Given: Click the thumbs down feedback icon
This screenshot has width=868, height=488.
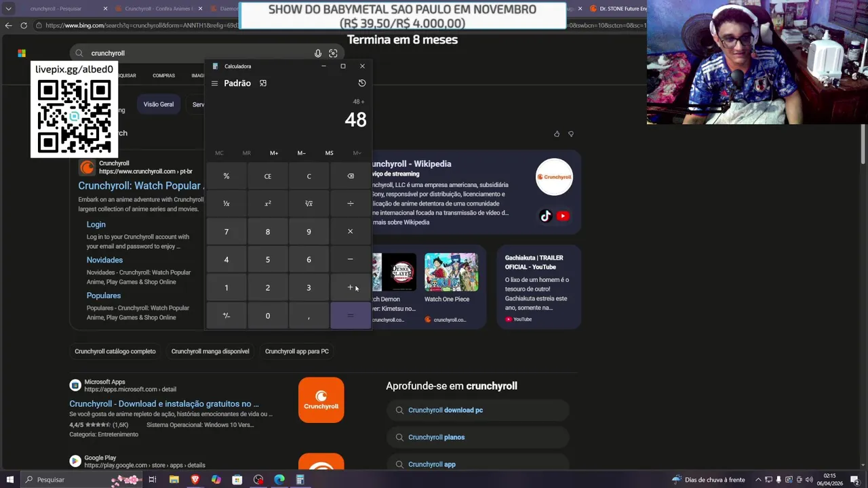Looking at the screenshot, I should (x=570, y=134).
